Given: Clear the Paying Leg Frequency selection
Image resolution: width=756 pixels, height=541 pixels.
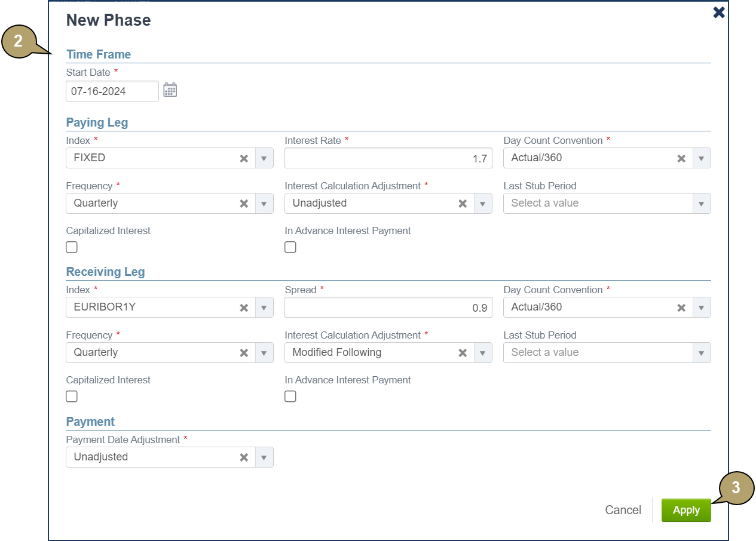Looking at the screenshot, I should pyautogui.click(x=244, y=204).
